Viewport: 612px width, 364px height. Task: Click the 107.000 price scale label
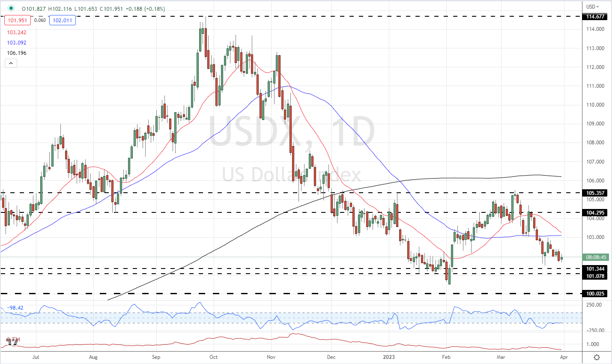click(x=595, y=162)
